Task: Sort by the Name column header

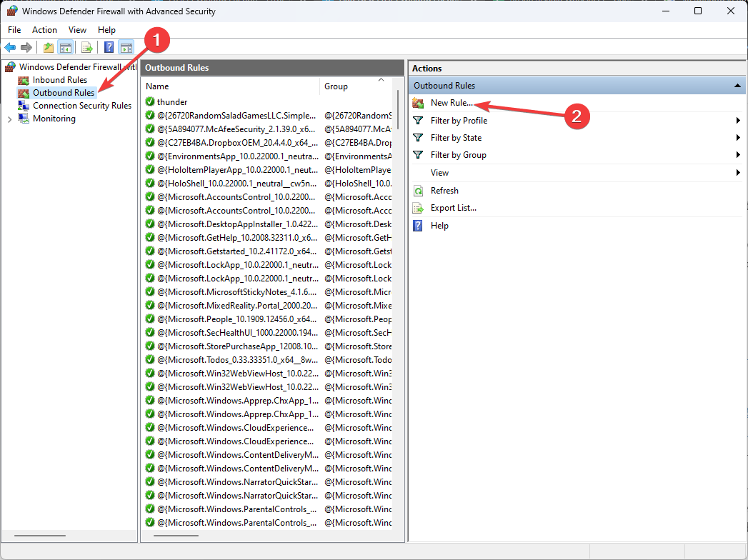Action: (x=231, y=86)
